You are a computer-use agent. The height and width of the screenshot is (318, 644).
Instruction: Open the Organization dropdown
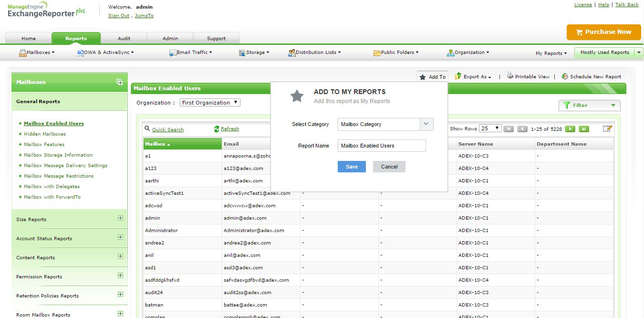coord(210,103)
